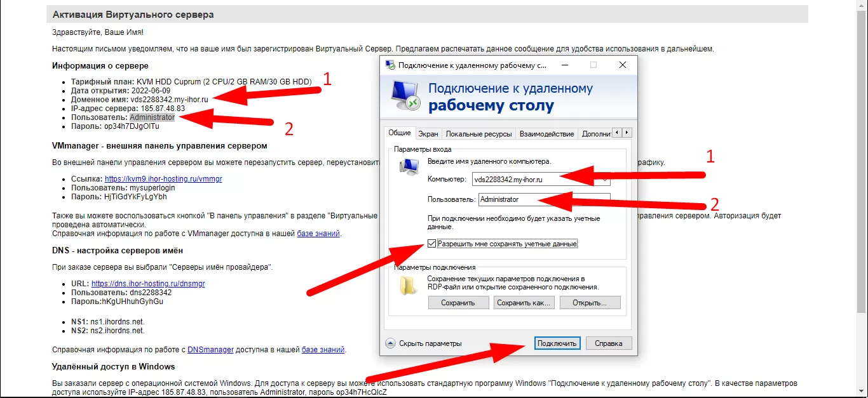
Task: Open the 'базе знаний' link after DNSmanager
Action: 323,349
